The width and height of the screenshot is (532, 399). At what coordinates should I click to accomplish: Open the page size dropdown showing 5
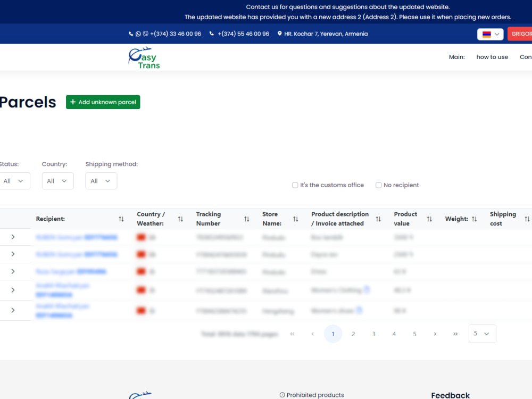482,334
